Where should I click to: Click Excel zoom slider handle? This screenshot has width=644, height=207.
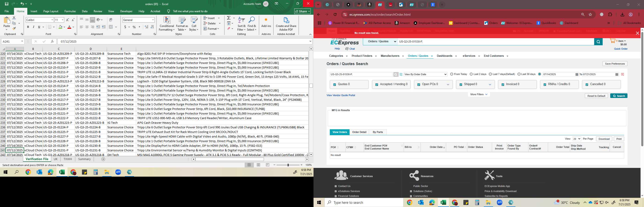(288, 165)
